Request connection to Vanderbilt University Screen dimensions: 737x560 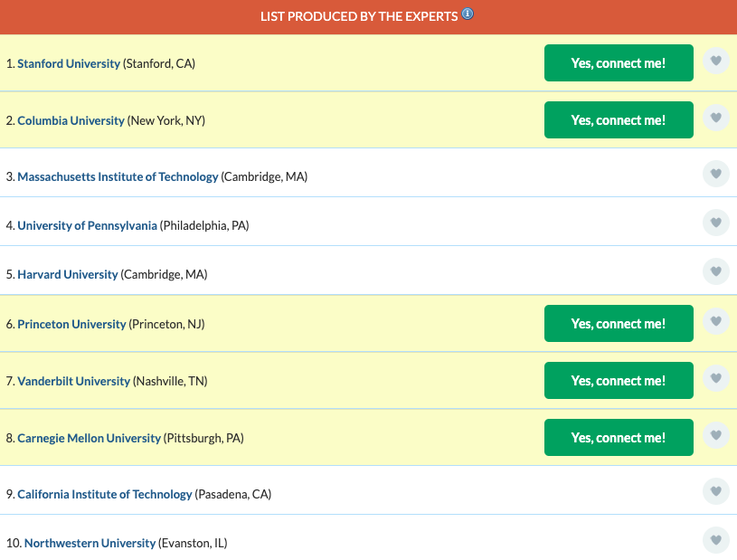619,381
